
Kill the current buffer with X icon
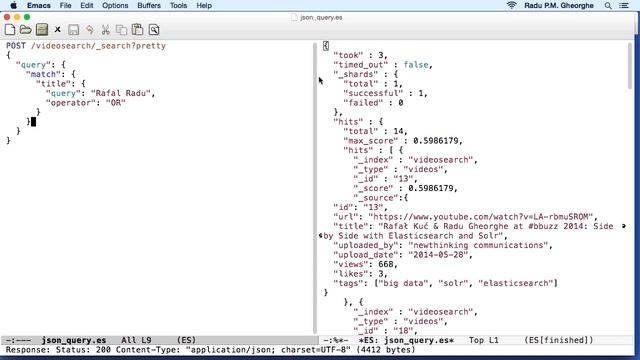coord(58,30)
